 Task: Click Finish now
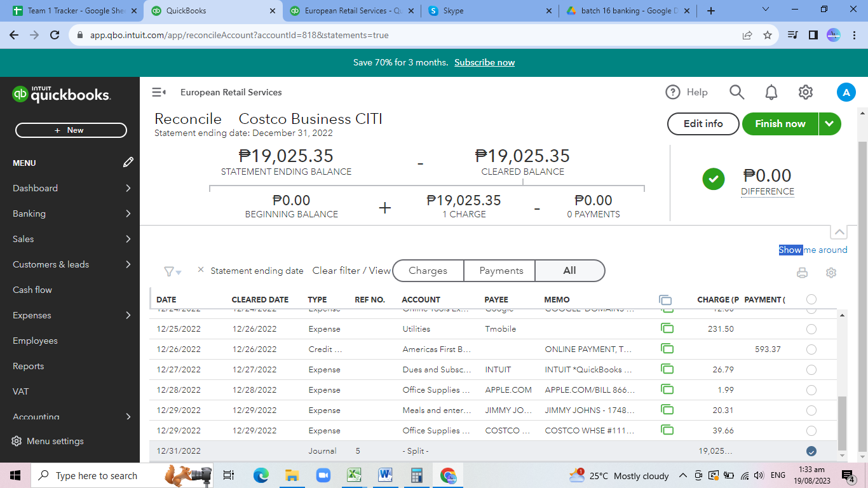click(780, 124)
